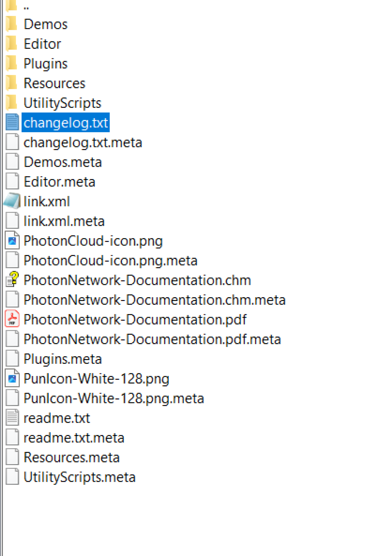
Task: Select Demos.meta file
Action: 62,162
